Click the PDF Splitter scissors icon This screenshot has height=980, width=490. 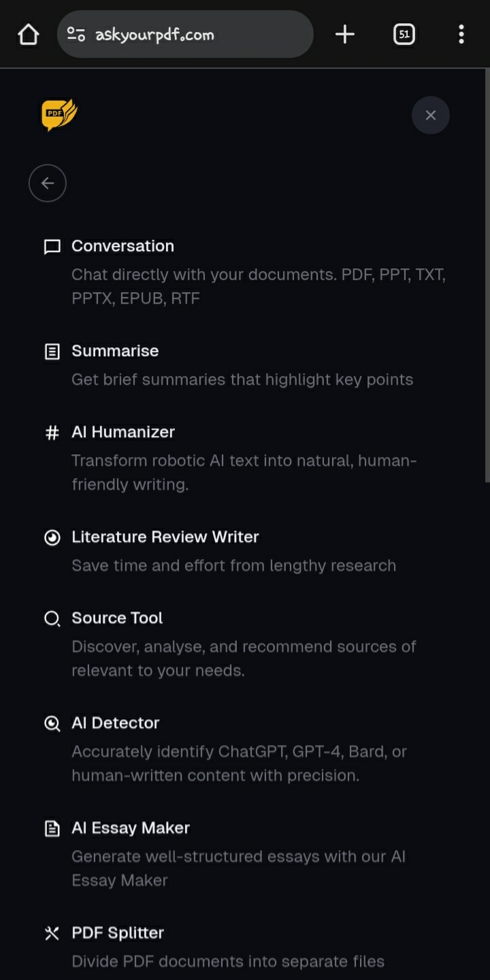(x=52, y=933)
